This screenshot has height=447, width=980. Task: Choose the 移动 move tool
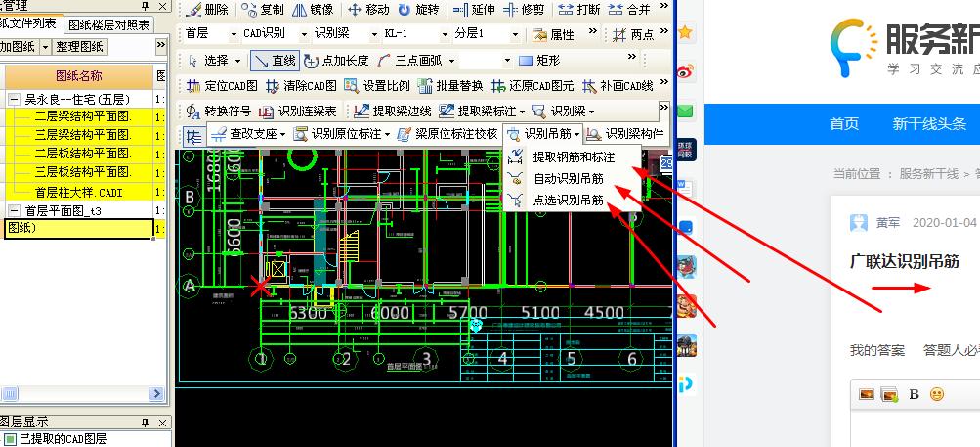(368, 10)
